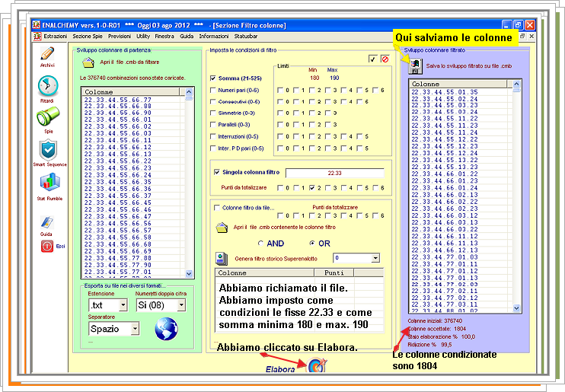Click left Colonne list scroll up arrow
565x392 pixels.
coord(189,92)
